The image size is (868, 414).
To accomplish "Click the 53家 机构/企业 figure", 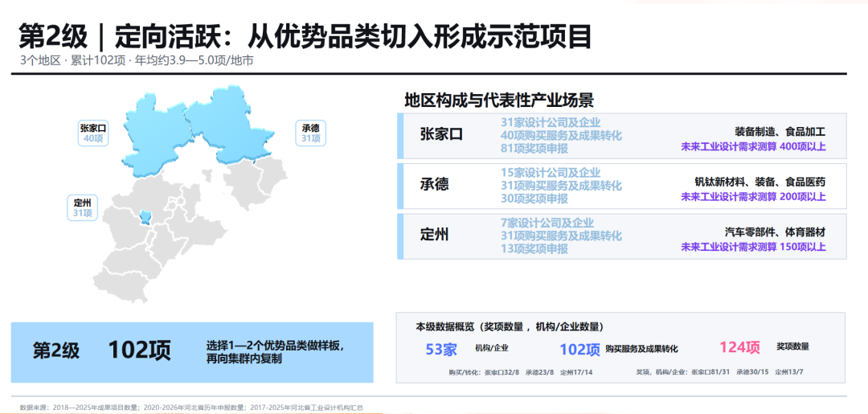I will pyautogui.click(x=467, y=349).
